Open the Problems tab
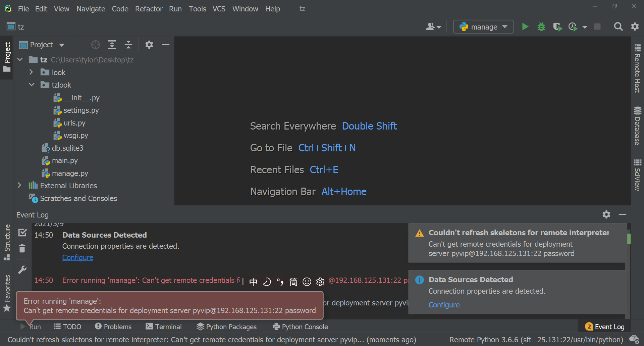This screenshot has width=644, height=346. click(x=113, y=327)
